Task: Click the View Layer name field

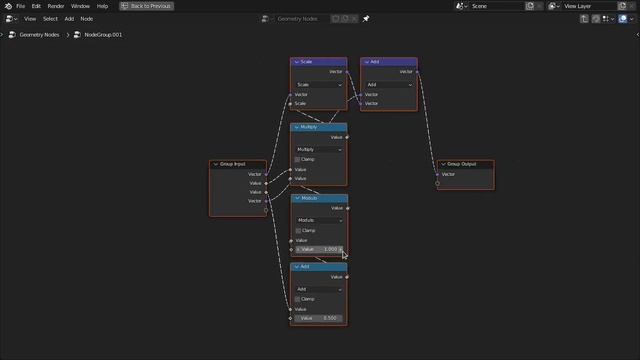Action: [x=589, y=6]
